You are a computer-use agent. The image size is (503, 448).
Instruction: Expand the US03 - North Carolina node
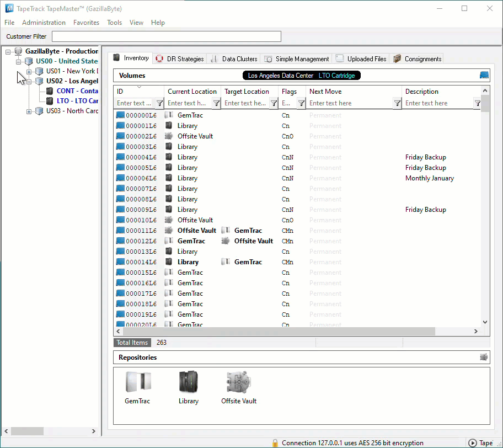29,111
